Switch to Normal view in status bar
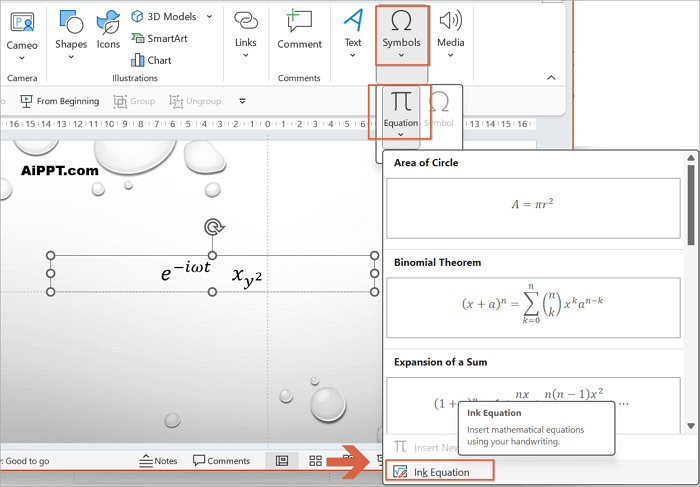Screen dimensions: 700x487 coord(282,461)
